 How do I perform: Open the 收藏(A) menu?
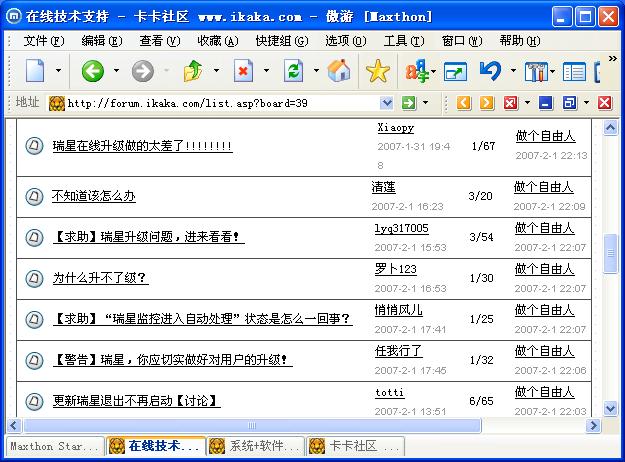pyautogui.click(x=218, y=41)
